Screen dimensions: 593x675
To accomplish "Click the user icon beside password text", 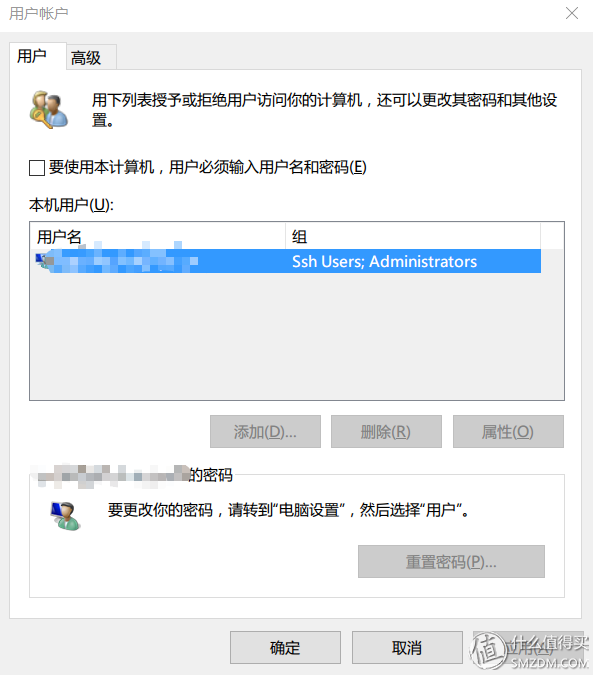I will 65,515.
